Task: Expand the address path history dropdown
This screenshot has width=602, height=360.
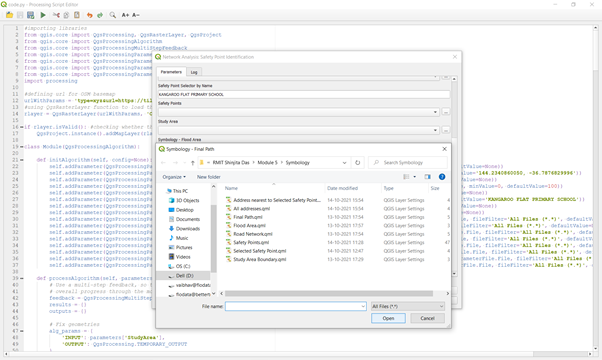Action: point(344,163)
